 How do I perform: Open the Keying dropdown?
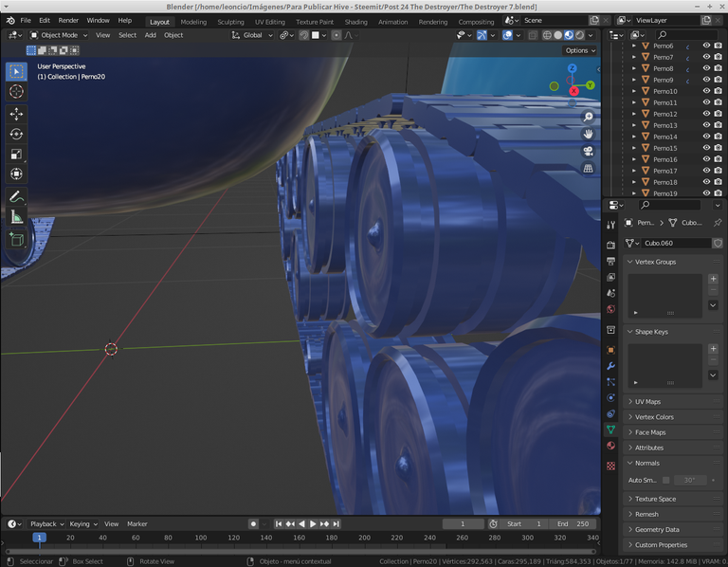82,523
